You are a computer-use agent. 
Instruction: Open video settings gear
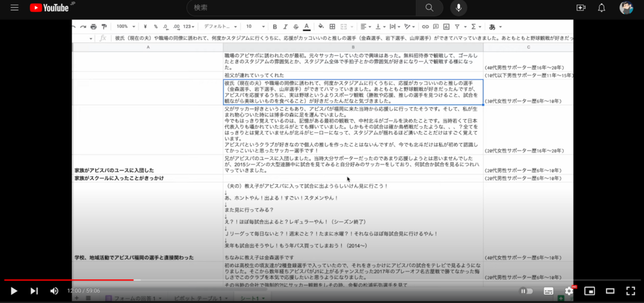569,291
